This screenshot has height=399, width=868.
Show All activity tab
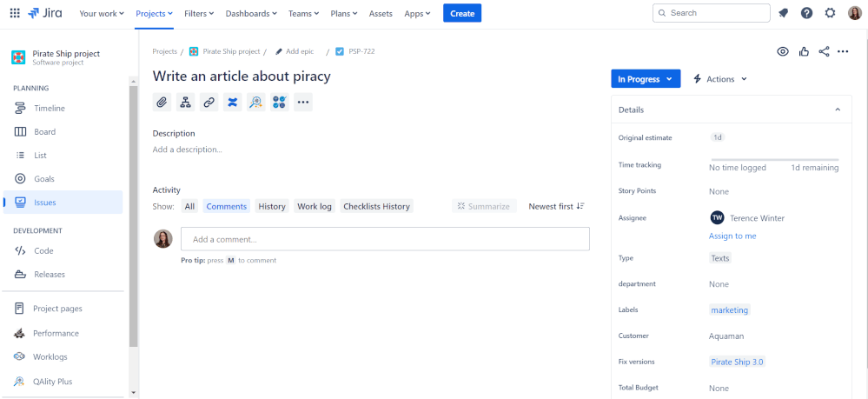[190, 206]
